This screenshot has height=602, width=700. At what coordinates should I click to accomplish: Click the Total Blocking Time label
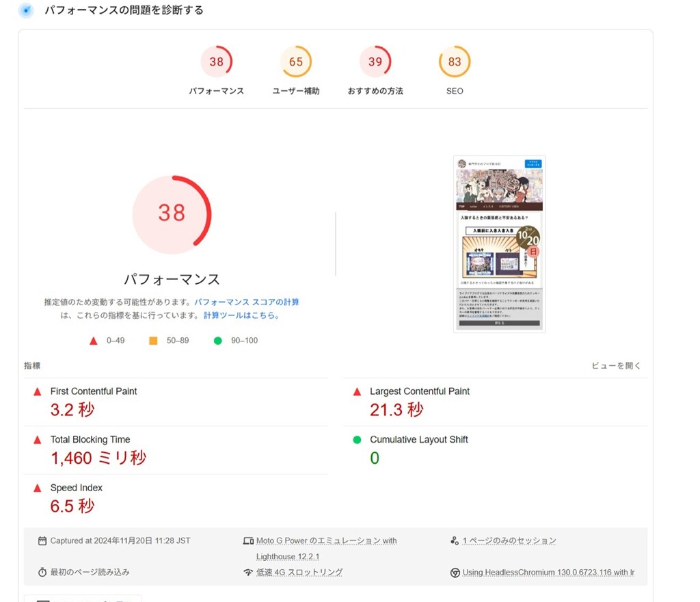(x=90, y=439)
